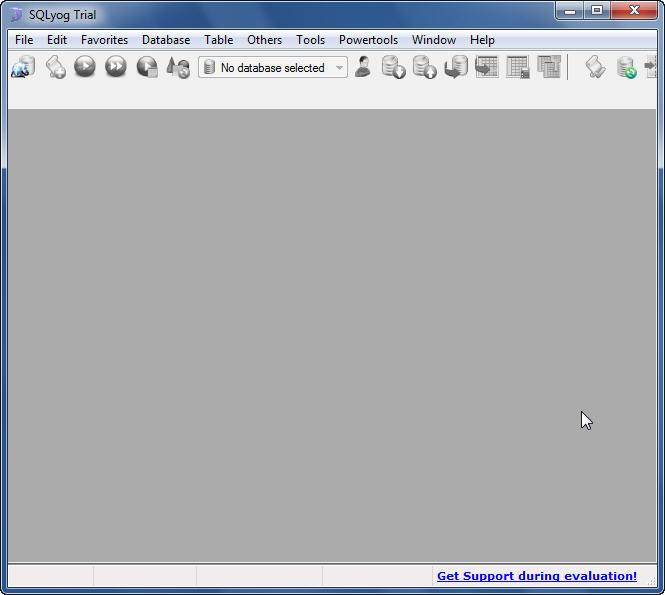
Task: Click the Execute query play icon
Action: (x=85, y=67)
